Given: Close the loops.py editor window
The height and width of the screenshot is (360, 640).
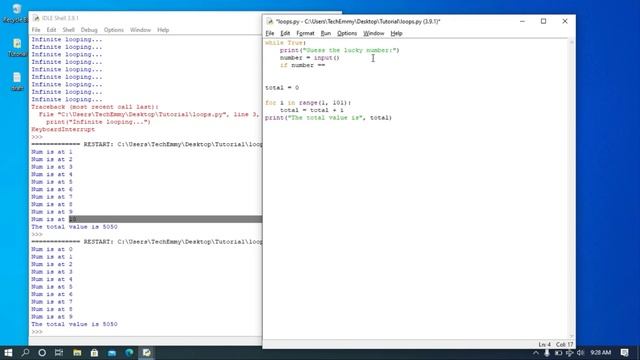Looking at the screenshot, I should coord(565,21).
